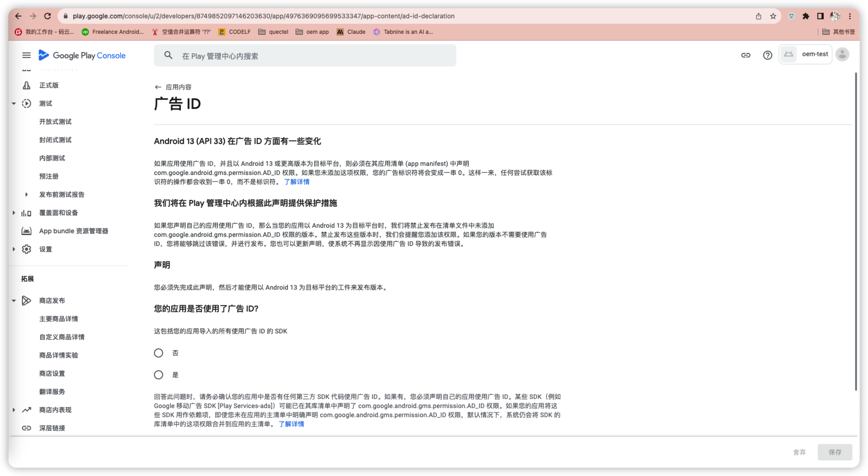Click the browser forward arrow
This screenshot has width=868, height=476.
[33, 16]
